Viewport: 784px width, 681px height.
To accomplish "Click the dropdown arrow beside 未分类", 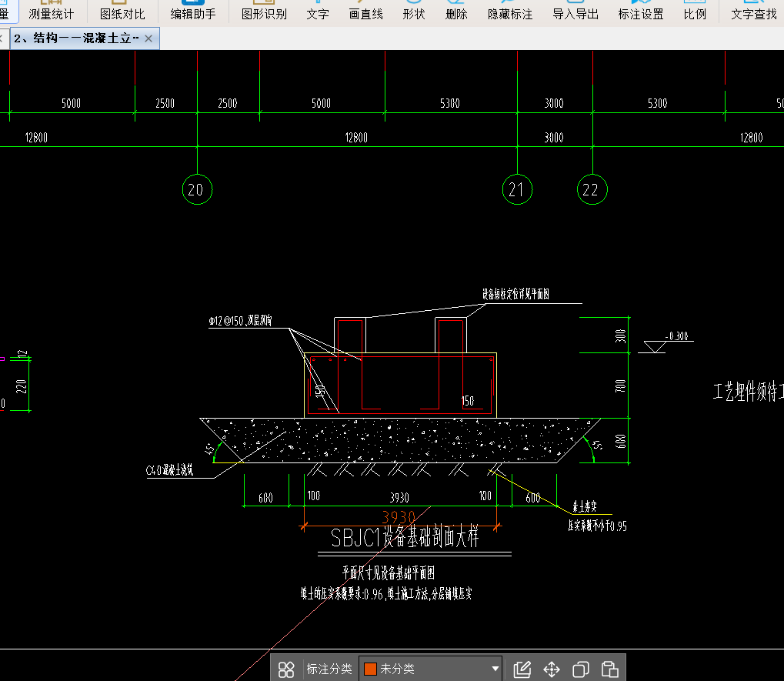I will click(x=495, y=669).
